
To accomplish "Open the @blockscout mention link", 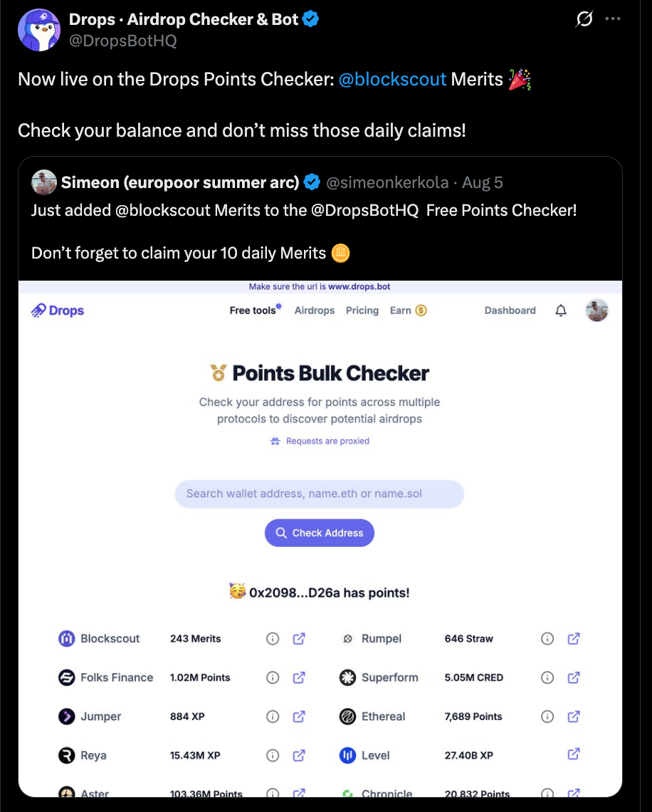I will click(x=393, y=79).
